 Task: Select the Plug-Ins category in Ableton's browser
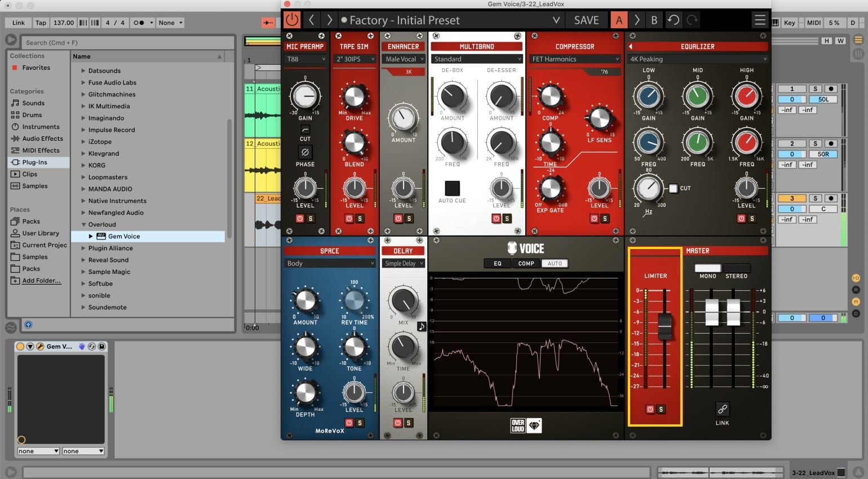38,162
